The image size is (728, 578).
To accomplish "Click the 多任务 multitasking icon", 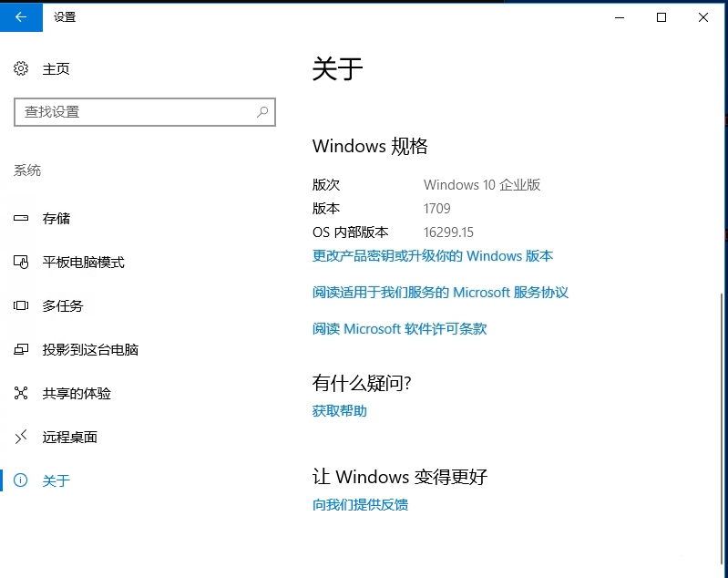I will [21, 306].
